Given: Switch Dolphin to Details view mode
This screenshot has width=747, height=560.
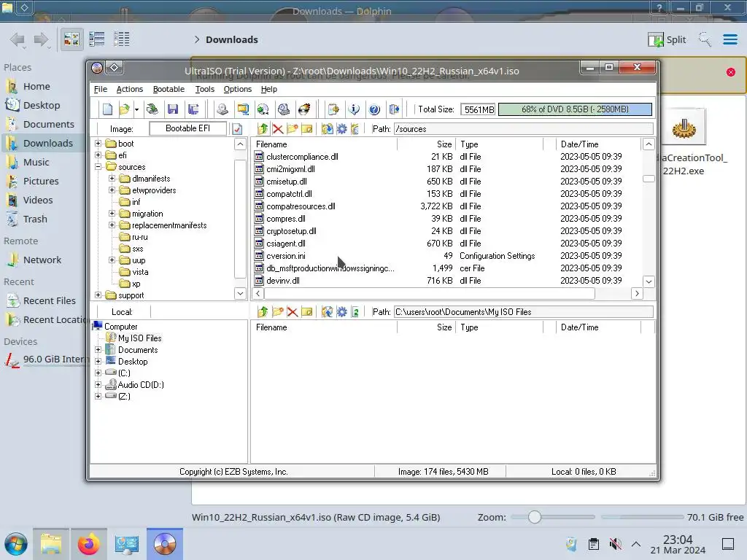Looking at the screenshot, I should click(122, 39).
